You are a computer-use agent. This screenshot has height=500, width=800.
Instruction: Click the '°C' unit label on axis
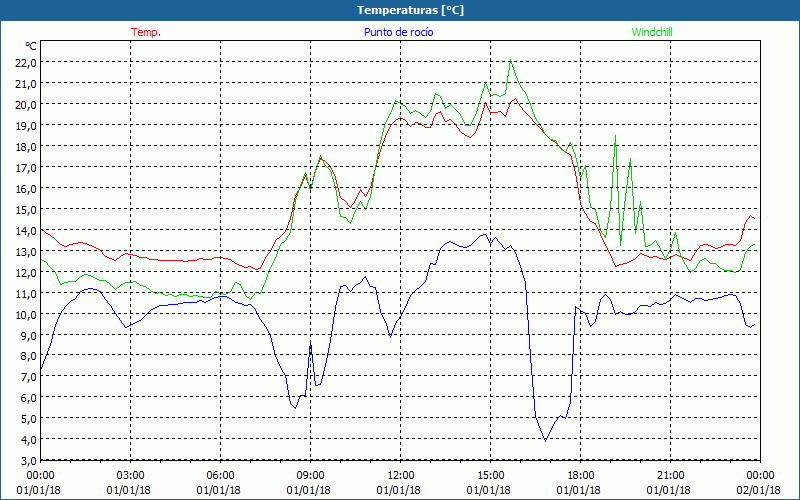31,46
